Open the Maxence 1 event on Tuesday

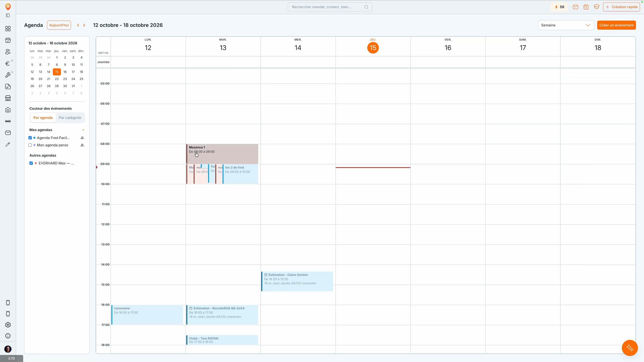click(x=222, y=154)
